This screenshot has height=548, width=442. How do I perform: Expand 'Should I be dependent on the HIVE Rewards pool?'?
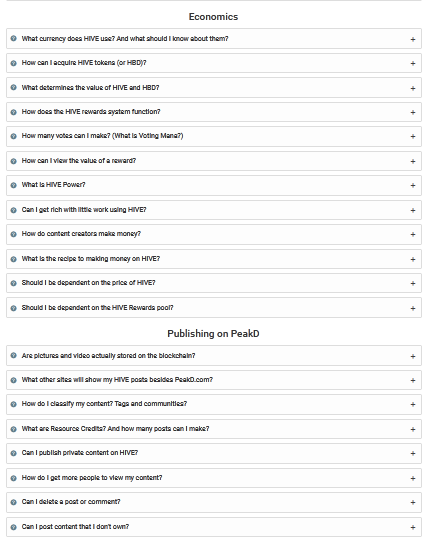point(214,308)
